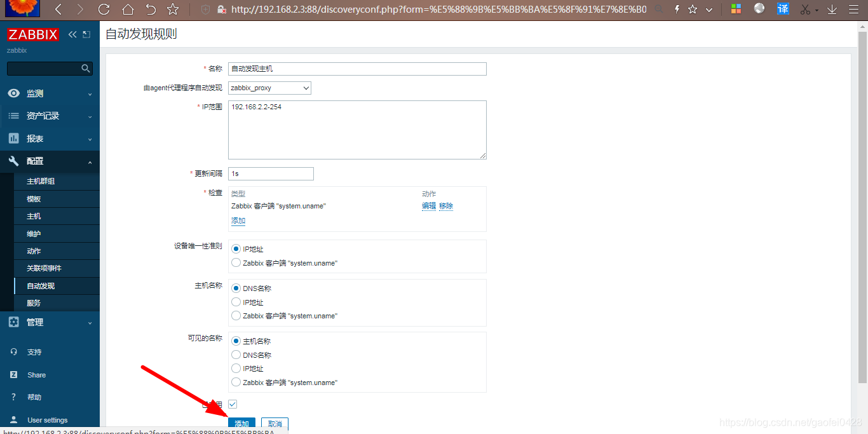Image resolution: width=868 pixels, height=434 pixels.
Task: Click the browser address bar URL
Action: click(438, 10)
